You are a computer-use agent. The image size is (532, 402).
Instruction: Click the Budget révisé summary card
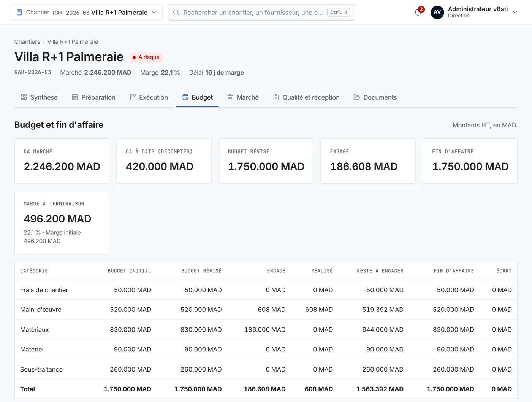coord(266,161)
